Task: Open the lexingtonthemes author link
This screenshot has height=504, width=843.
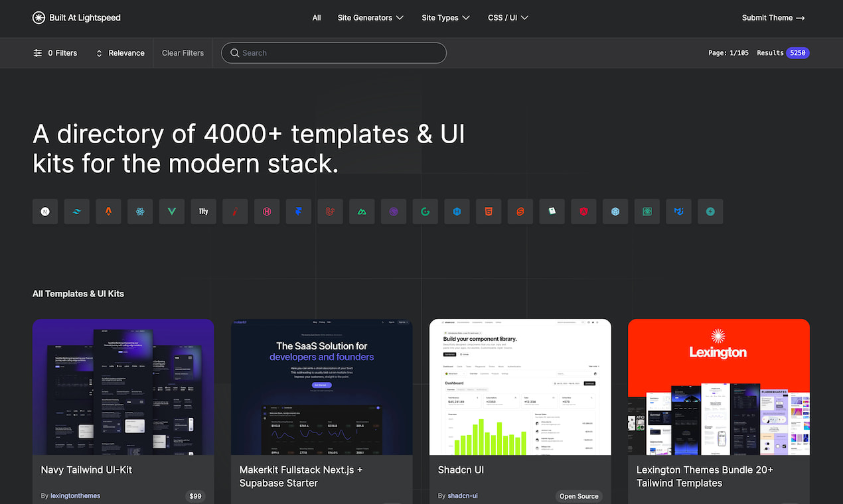Action: [75, 496]
